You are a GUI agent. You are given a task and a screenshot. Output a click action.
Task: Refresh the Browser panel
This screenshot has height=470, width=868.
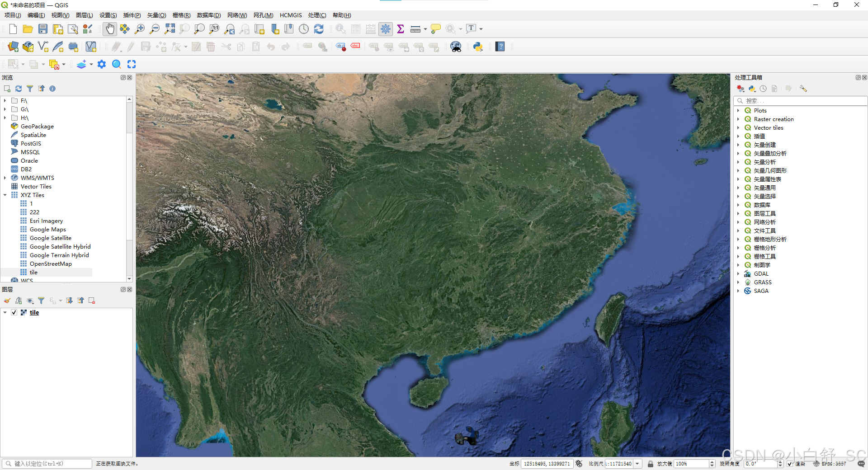pos(19,89)
